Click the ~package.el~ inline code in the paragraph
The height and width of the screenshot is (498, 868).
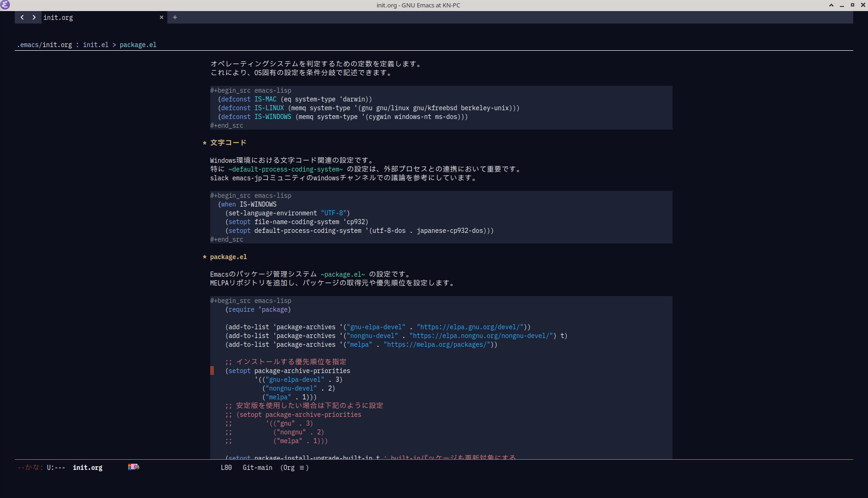click(x=343, y=274)
